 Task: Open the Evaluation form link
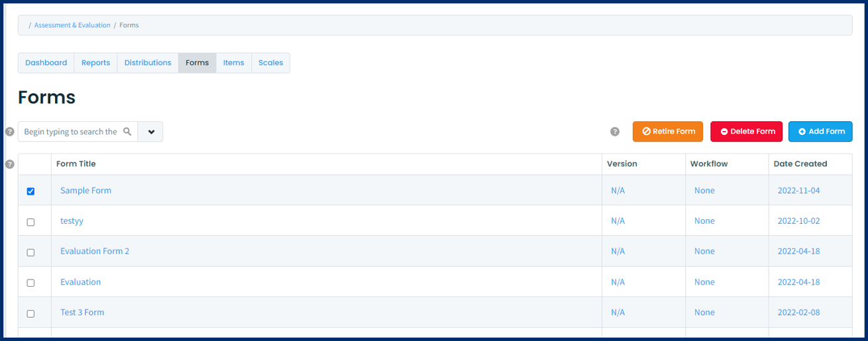[80, 282]
